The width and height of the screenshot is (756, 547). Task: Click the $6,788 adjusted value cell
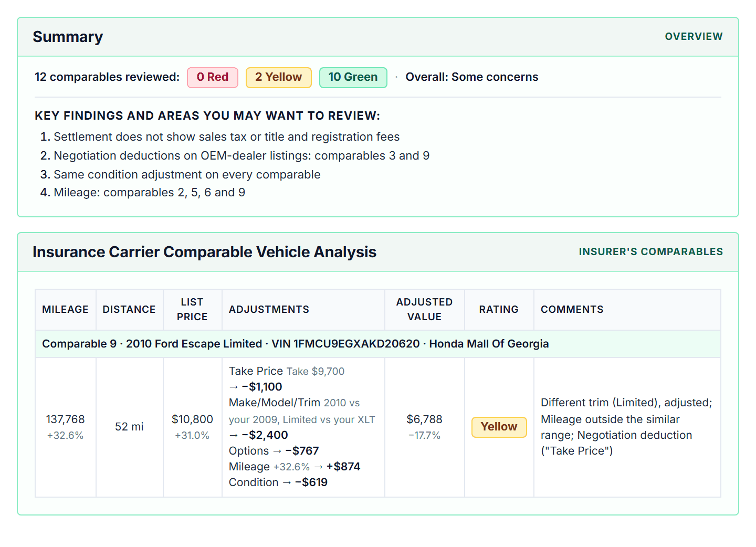coord(424,427)
